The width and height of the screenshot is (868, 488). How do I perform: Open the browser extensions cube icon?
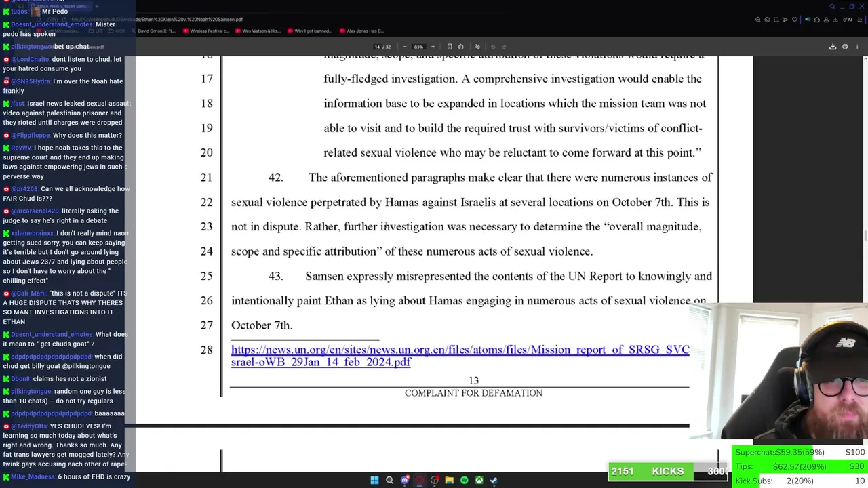(x=817, y=20)
